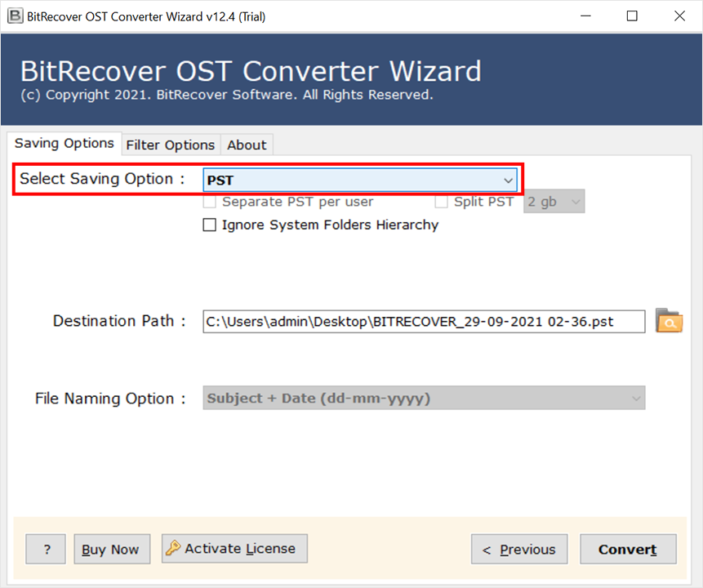703x588 pixels.
Task: Click the Buy Now button
Action: click(112, 550)
